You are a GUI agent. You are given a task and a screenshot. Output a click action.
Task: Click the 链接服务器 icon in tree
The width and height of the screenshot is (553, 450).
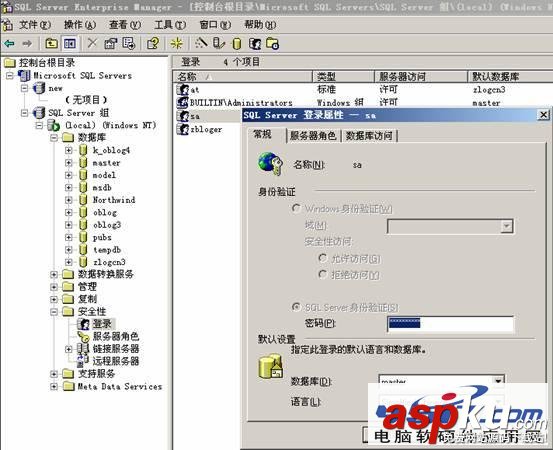click(84, 348)
